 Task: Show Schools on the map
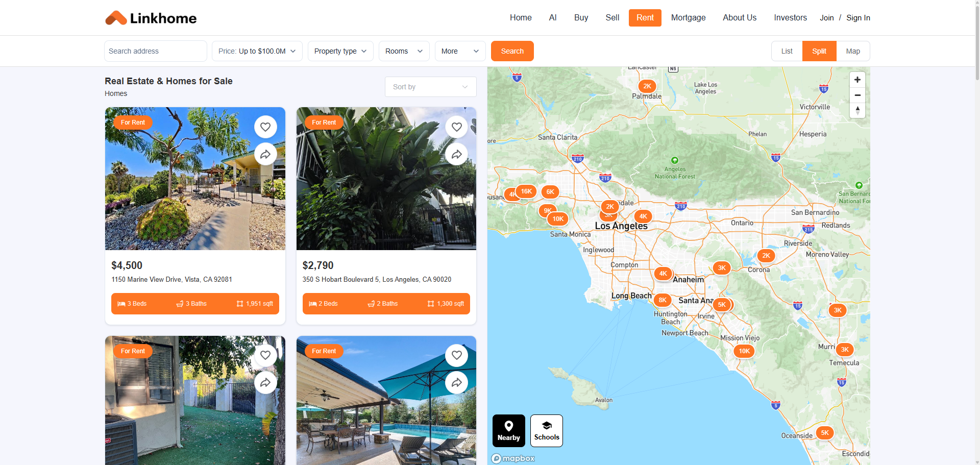547,431
